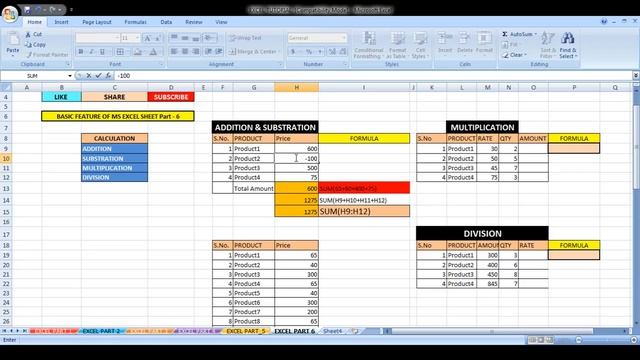Open Cell Styles gallery
640x360 pixels.
pos(420,45)
